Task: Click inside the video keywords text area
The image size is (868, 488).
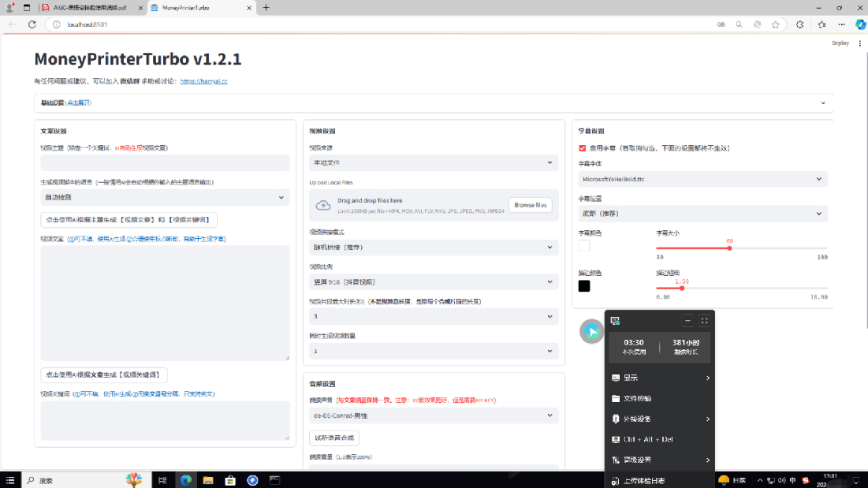Action: click(x=165, y=420)
